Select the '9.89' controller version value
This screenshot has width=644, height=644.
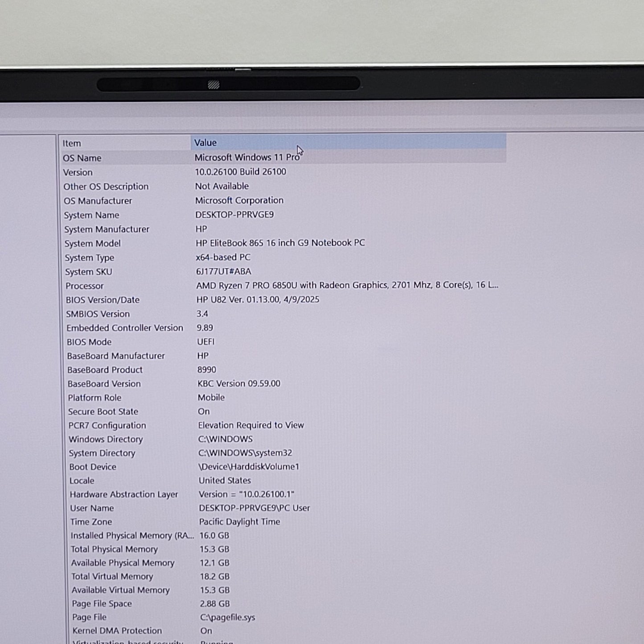pos(205,328)
